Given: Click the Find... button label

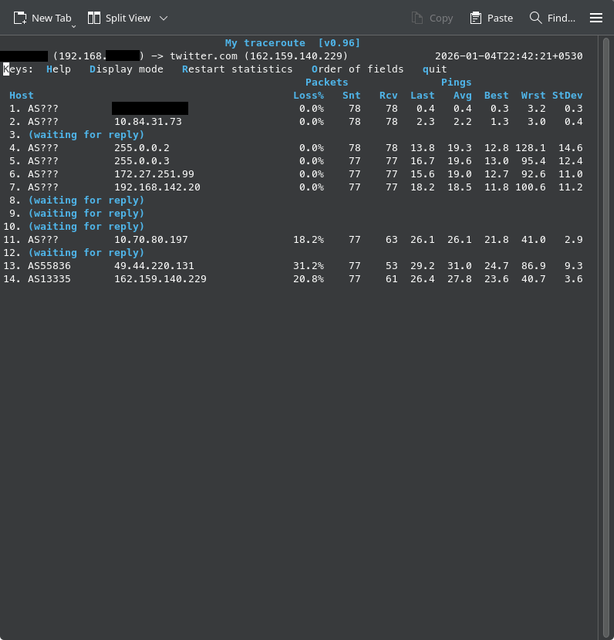Looking at the screenshot, I should tap(561, 18).
